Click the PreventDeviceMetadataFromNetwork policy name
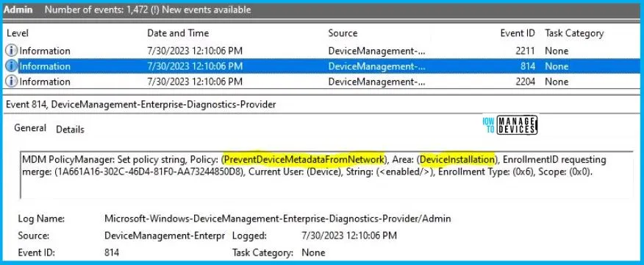Image resolution: width=644 pixels, height=265 pixels. tap(304, 159)
